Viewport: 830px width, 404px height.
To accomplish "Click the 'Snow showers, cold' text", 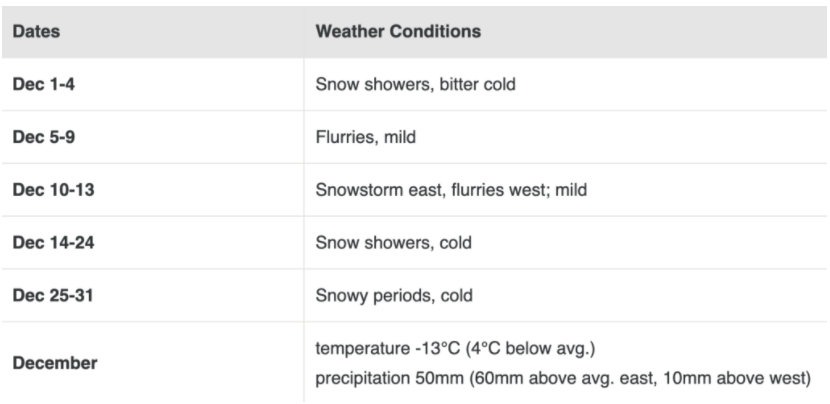I will click(393, 243).
